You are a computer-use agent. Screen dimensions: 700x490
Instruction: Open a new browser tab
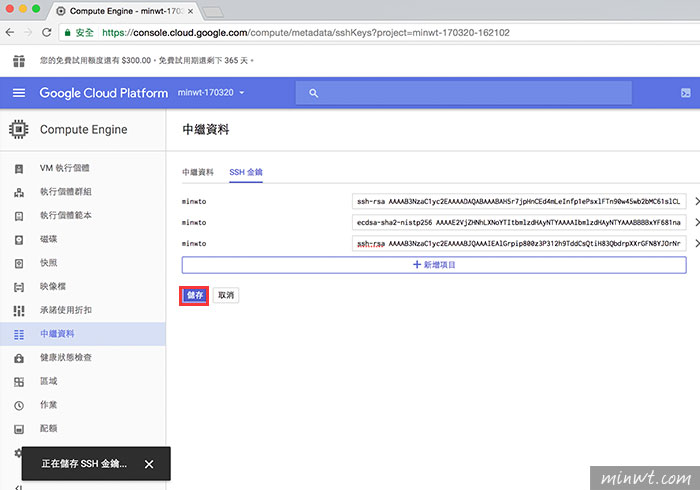213,12
